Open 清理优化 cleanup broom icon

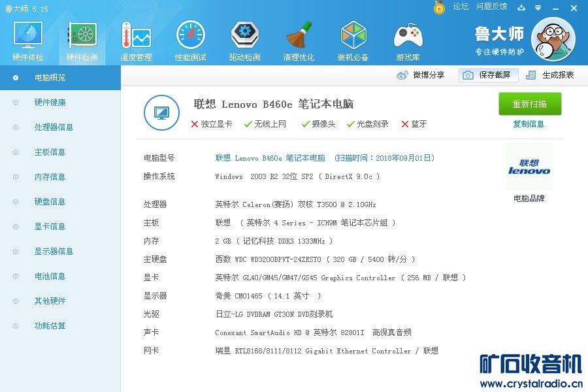pos(299,41)
